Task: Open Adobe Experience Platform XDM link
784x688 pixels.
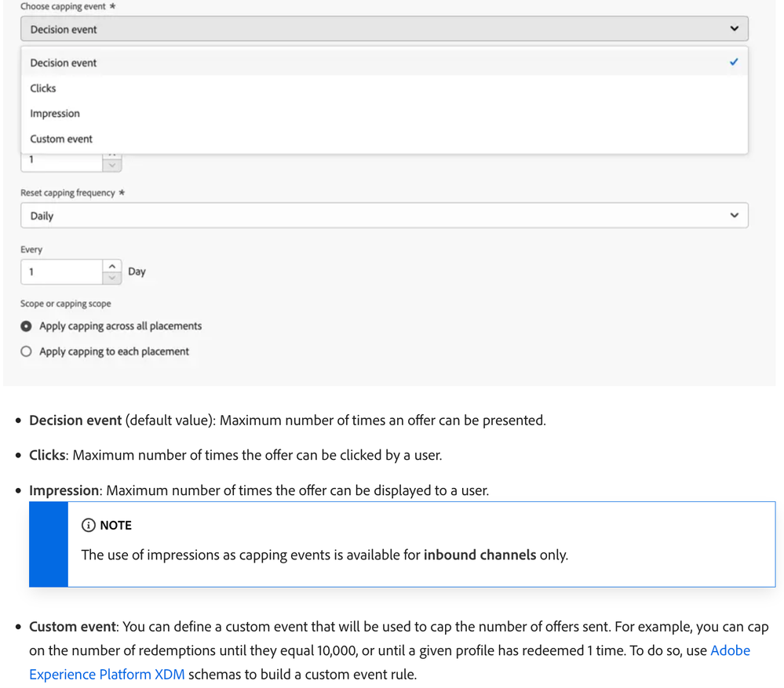Action: click(x=730, y=650)
